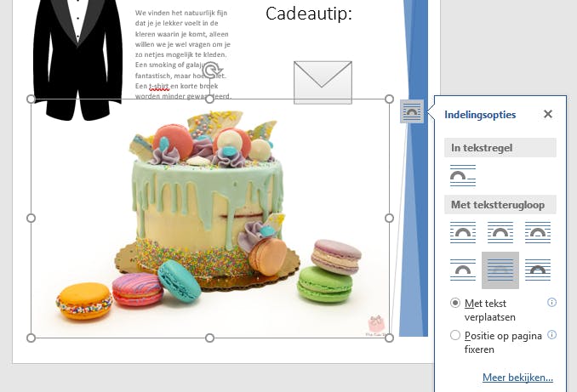Click the underlined misspelled word t-shirt

pyautogui.click(x=159, y=86)
